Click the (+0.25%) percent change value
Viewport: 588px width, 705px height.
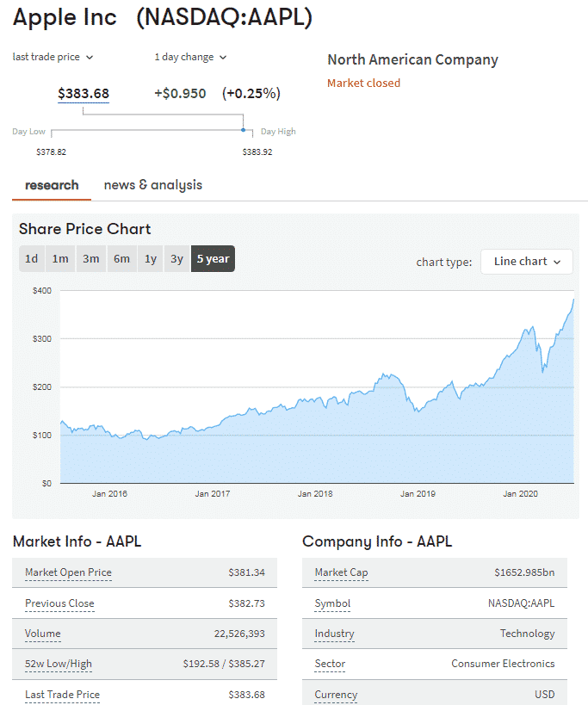(x=251, y=94)
